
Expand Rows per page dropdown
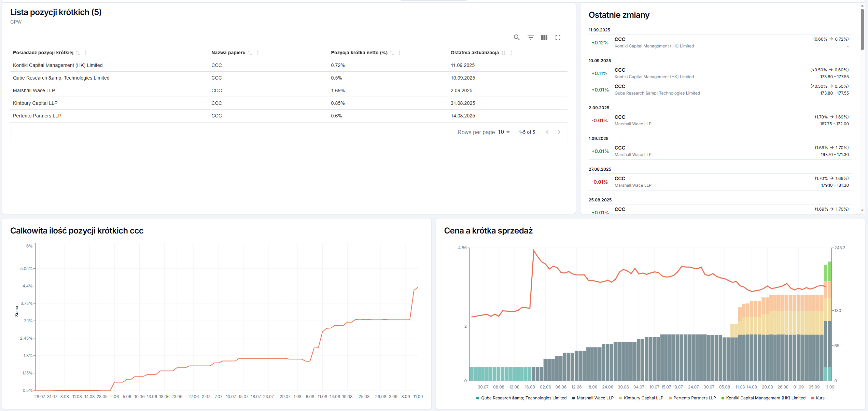tap(504, 132)
